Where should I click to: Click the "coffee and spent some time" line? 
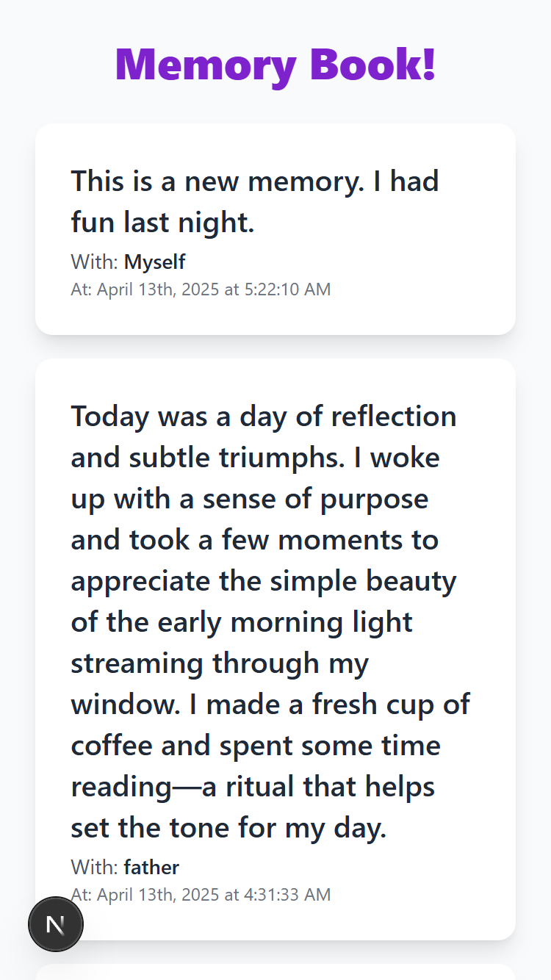[x=256, y=746]
